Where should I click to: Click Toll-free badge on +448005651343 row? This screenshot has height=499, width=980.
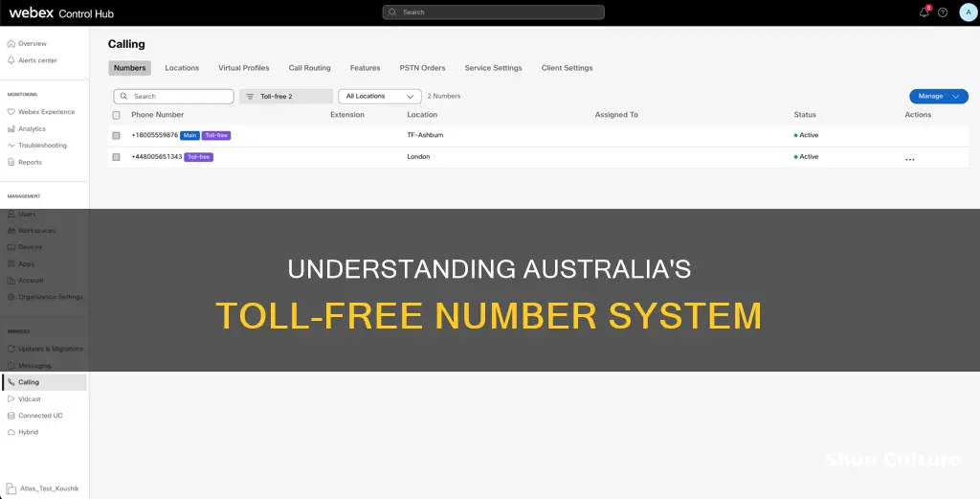click(199, 157)
